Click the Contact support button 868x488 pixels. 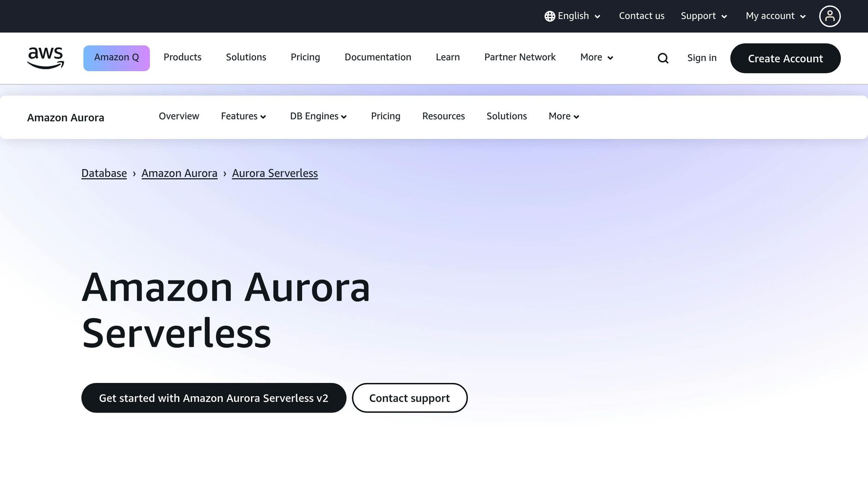click(409, 398)
